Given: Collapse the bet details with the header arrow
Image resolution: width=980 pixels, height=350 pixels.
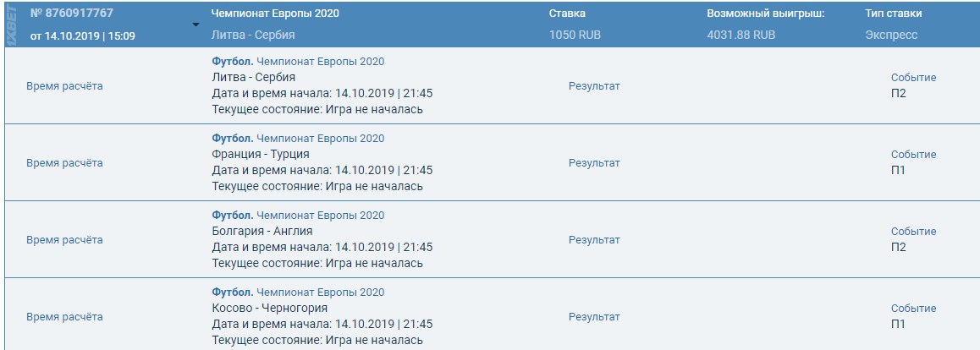Looking at the screenshot, I should coord(196,25).
